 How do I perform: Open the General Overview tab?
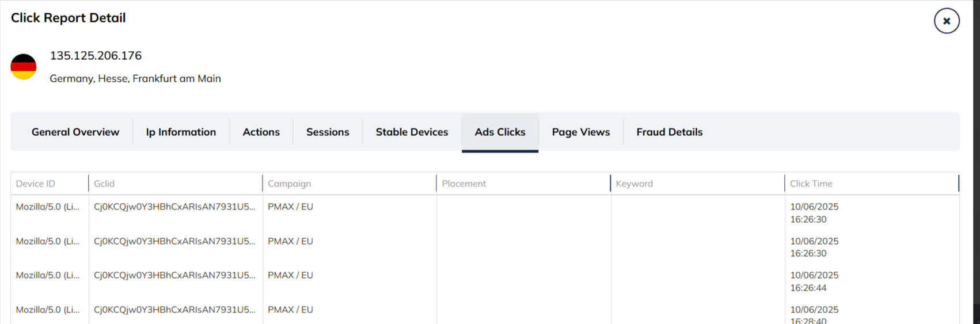pos(75,132)
